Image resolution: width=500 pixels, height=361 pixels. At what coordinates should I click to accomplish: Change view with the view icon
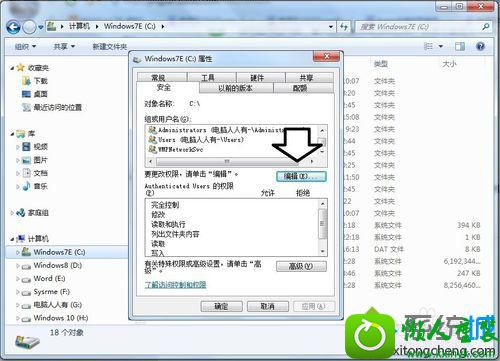tap(428, 46)
